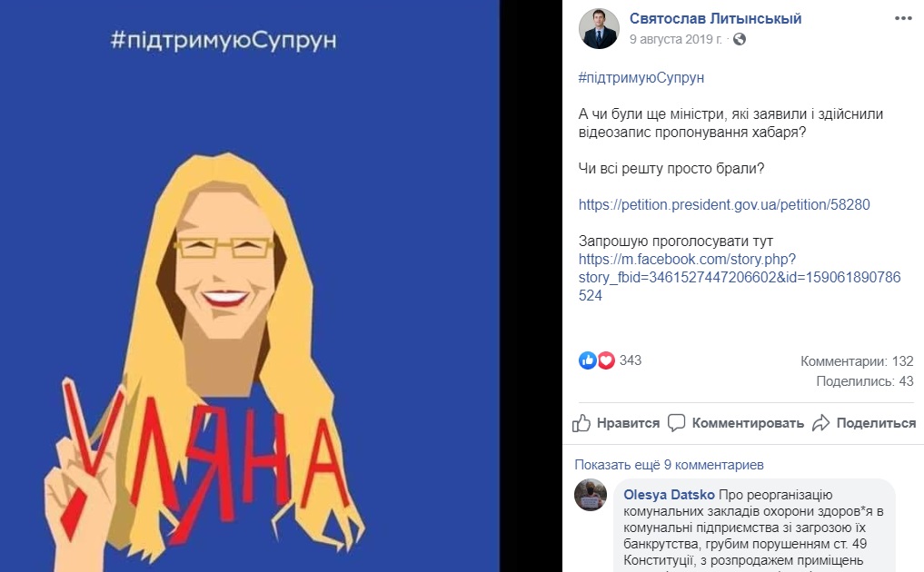The image size is (924, 572).
Task: Open the 9 августа 2019 г. timestamp
Action: (675, 39)
